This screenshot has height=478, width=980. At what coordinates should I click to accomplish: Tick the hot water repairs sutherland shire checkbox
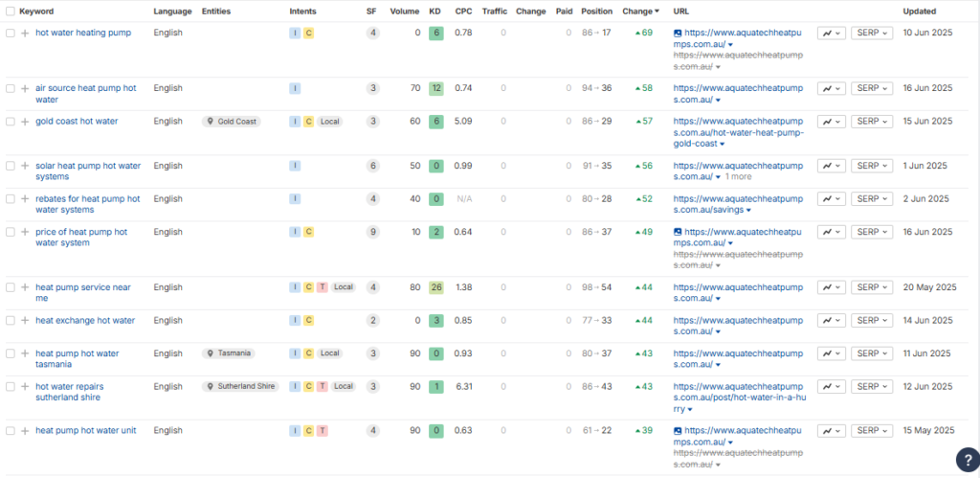10,387
